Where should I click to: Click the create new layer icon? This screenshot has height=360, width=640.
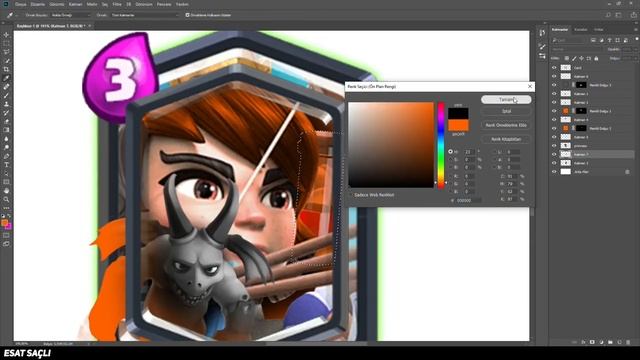point(619,342)
